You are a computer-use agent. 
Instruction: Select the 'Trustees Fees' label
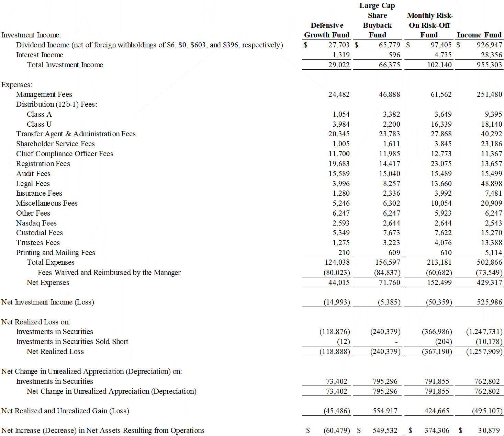point(38,243)
